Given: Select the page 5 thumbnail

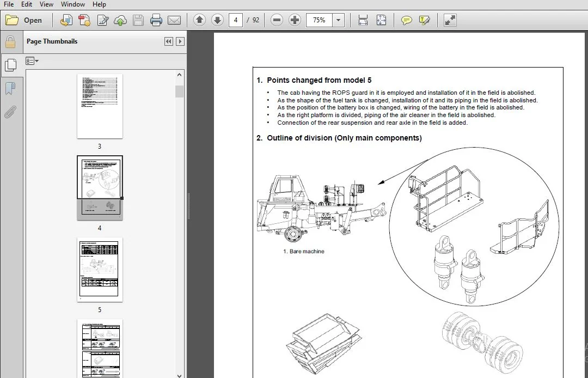Looking at the screenshot, I should (x=100, y=270).
